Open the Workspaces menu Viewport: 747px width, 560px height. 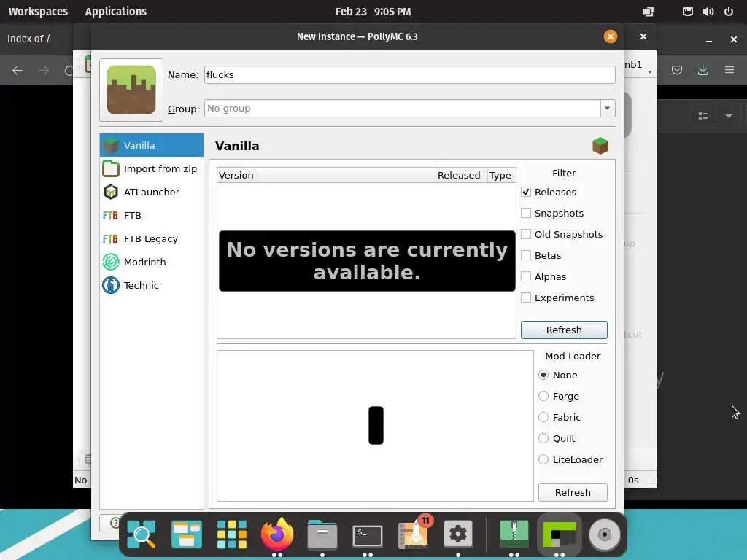pos(38,12)
